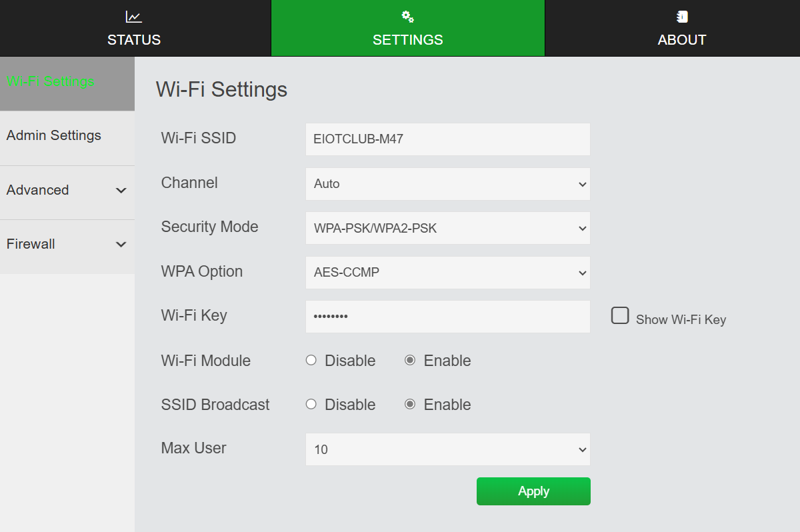
Task: Switch to the ABOUT tab
Action: click(681, 39)
